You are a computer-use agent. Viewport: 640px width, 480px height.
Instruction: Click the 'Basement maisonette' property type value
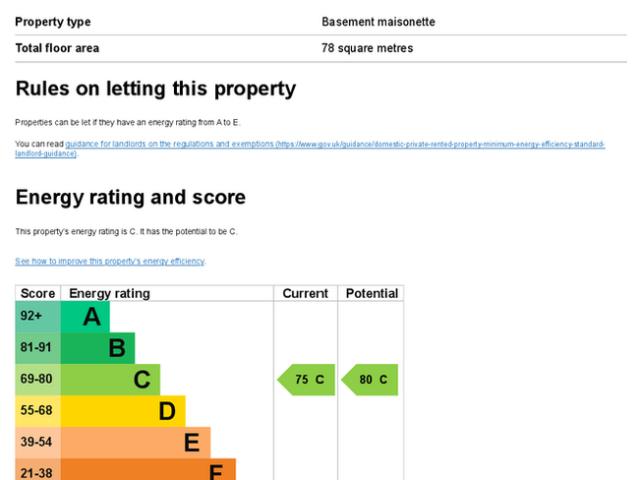coord(378,22)
